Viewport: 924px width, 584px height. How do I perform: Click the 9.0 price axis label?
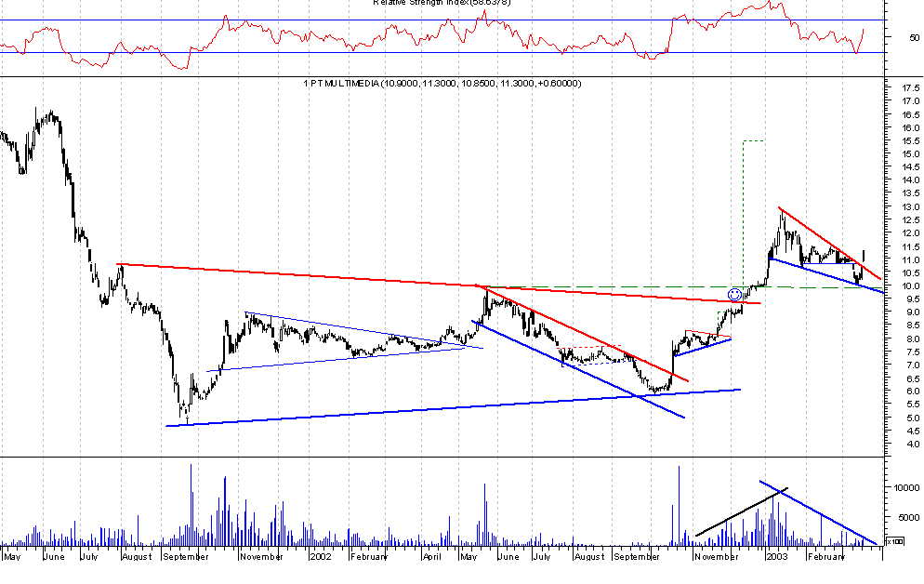click(914, 312)
